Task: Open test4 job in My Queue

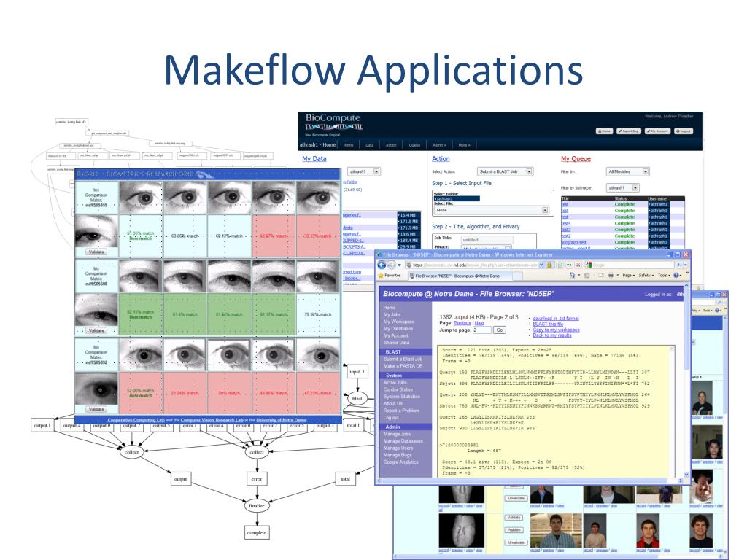Action: click(x=565, y=223)
